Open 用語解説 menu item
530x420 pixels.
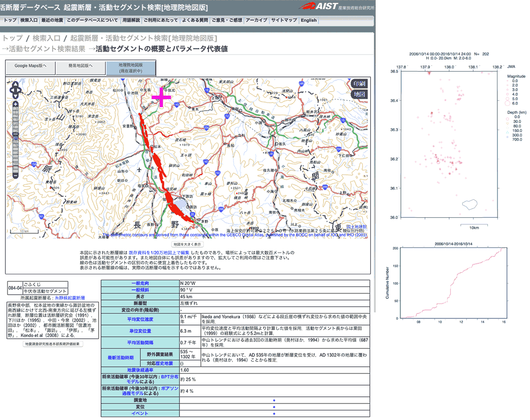[x=131, y=21]
